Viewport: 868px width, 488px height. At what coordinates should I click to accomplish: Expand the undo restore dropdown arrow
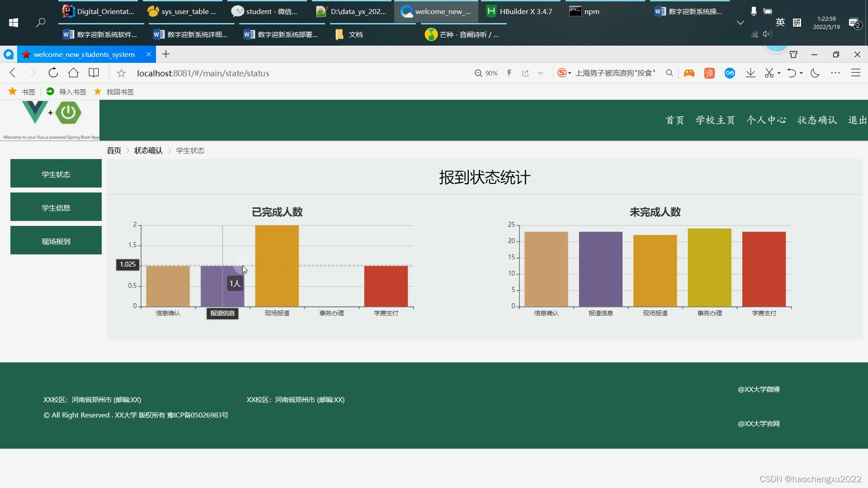coord(801,73)
